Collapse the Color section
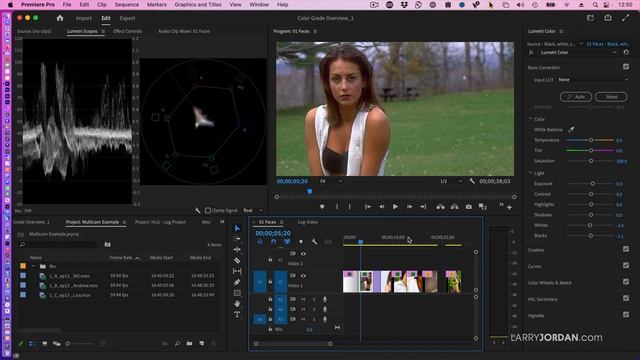This screenshot has height=360, width=640. click(531, 119)
